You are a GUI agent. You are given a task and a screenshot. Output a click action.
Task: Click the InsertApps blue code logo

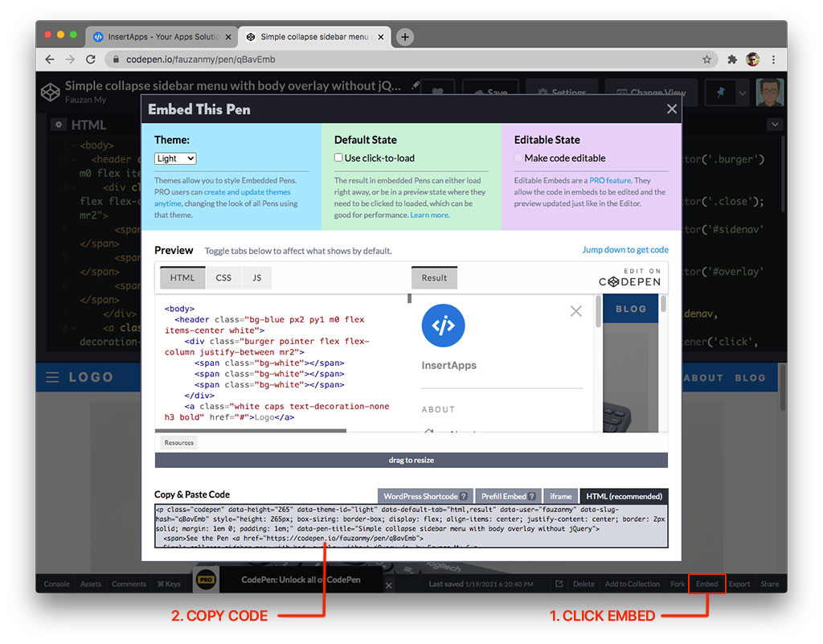point(443,326)
